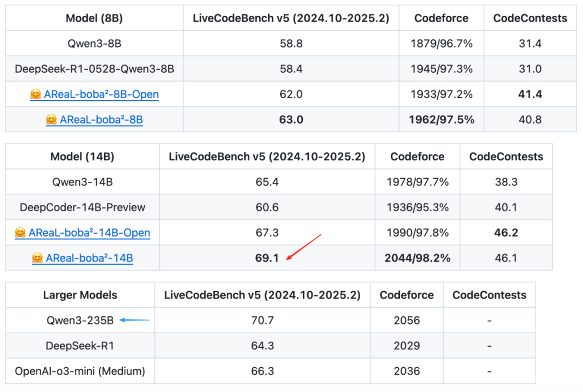Open the AReaL-boba²-8B-Open link

101,94
